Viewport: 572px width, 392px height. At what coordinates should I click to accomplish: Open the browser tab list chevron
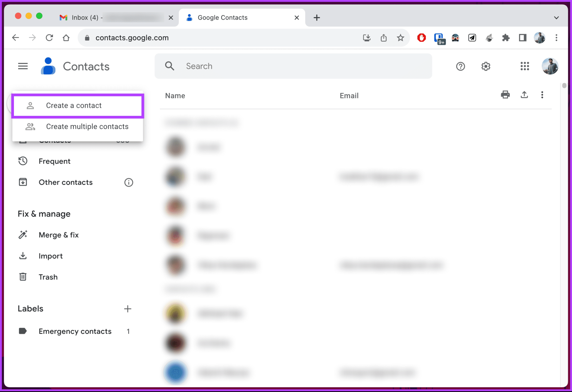coord(556,17)
